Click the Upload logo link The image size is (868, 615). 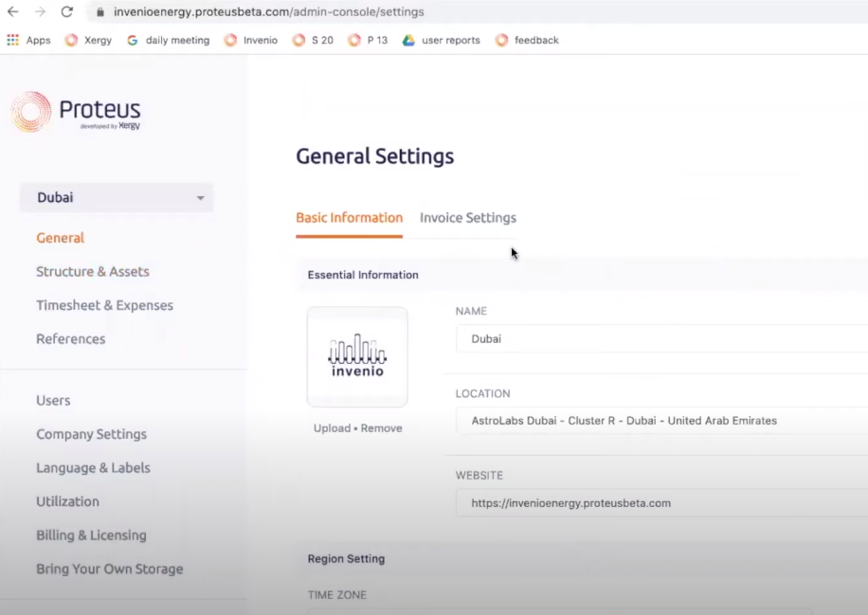tap(332, 428)
